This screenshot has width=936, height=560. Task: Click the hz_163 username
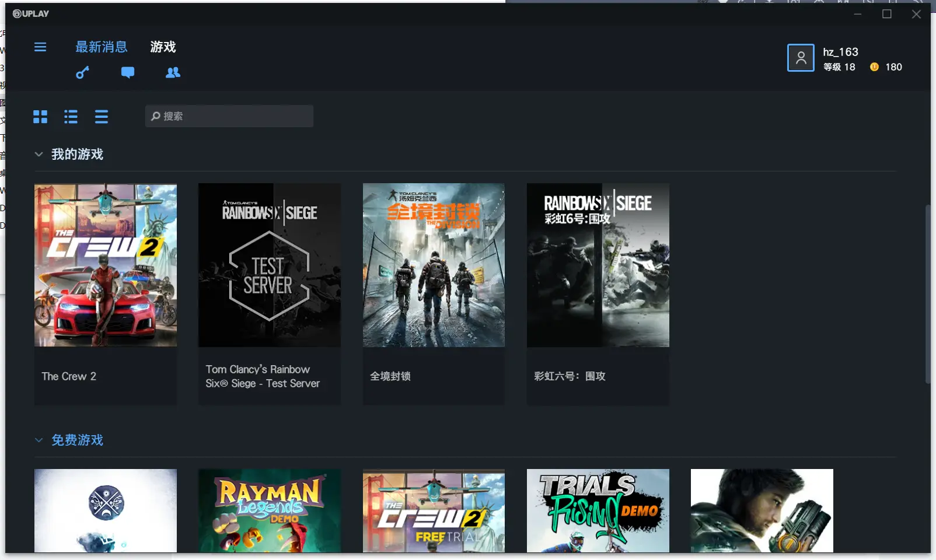click(x=840, y=52)
